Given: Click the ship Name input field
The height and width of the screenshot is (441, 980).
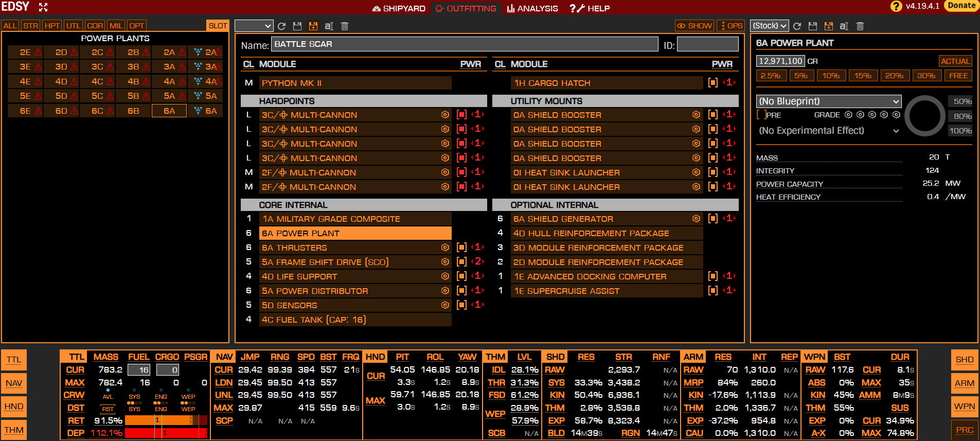Looking at the screenshot, I should (x=464, y=44).
